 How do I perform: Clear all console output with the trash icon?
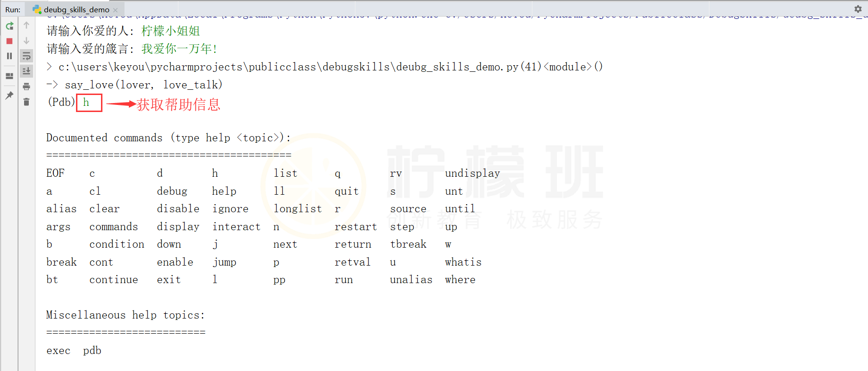[x=26, y=102]
